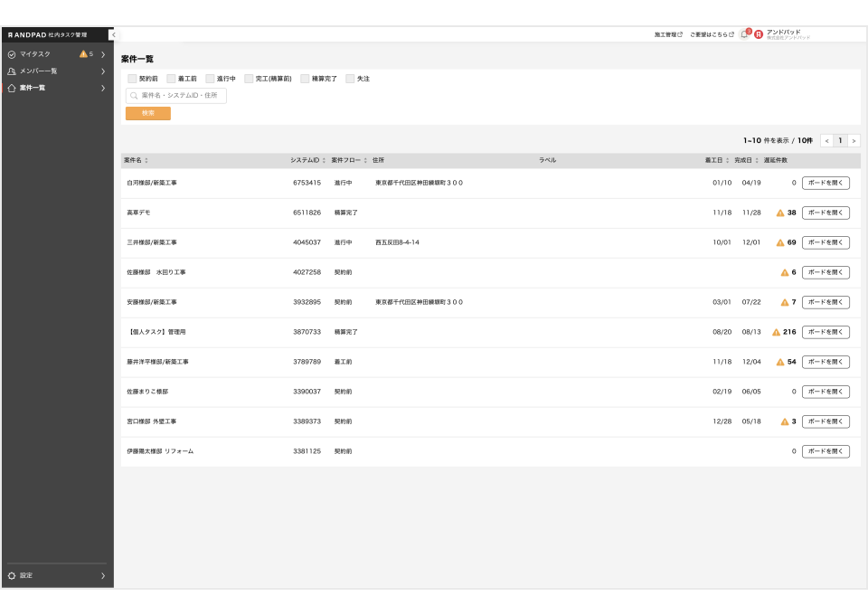Go to the next results page
The height and width of the screenshot is (615, 868).
[854, 140]
